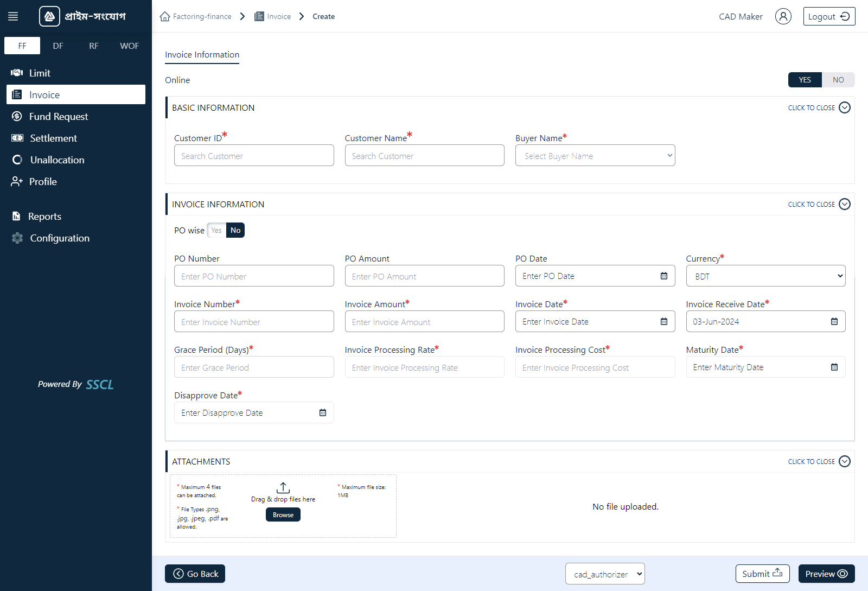Switch PO wise to No
This screenshot has width=868, height=591.
point(235,230)
